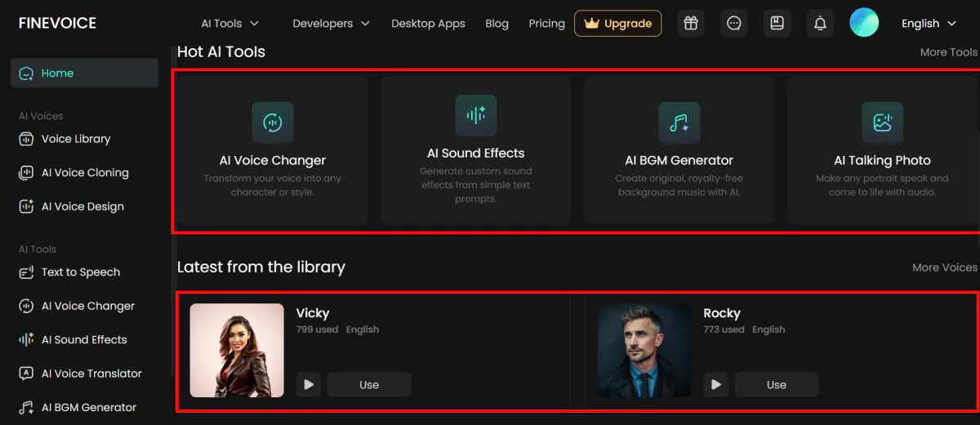Screen dimensions: 980x425
Task: Click the FINEVOICE logo
Action: coord(57,23)
